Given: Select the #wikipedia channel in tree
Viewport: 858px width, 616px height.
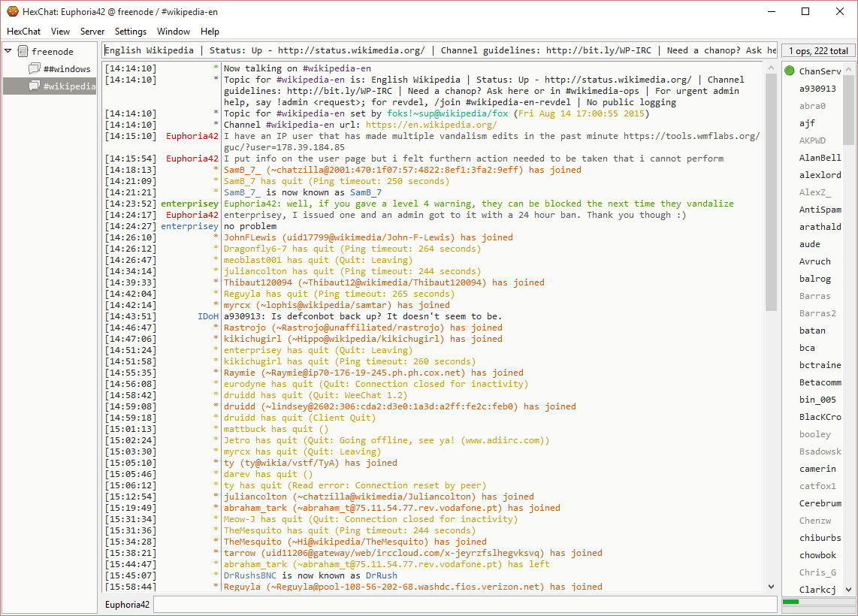Looking at the screenshot, I should pyautogui.click(x=69, y=86).
